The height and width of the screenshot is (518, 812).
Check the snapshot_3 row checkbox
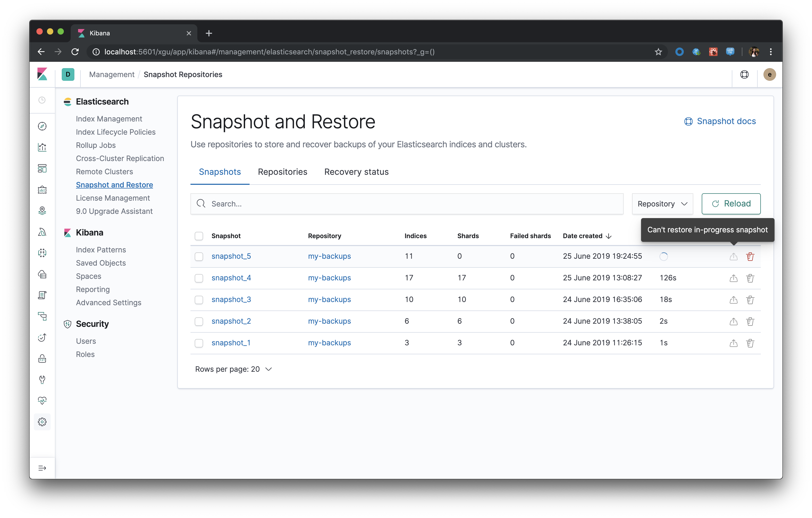coord(199,300)
